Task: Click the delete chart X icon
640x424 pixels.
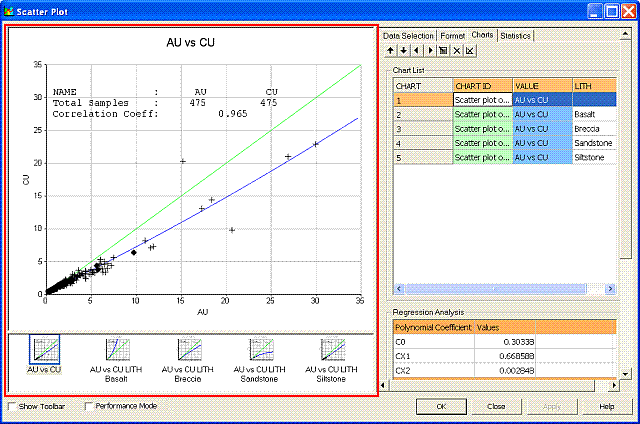Action: pos(456,50)
